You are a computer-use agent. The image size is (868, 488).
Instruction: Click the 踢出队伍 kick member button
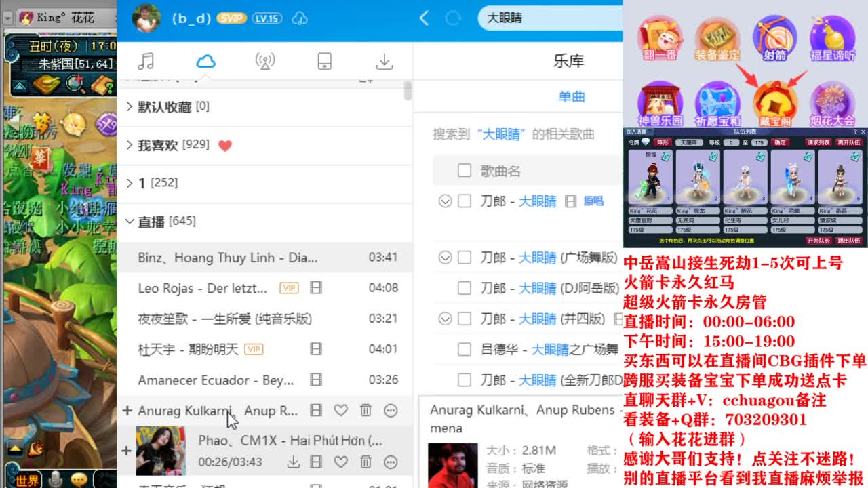coord(848,240)
